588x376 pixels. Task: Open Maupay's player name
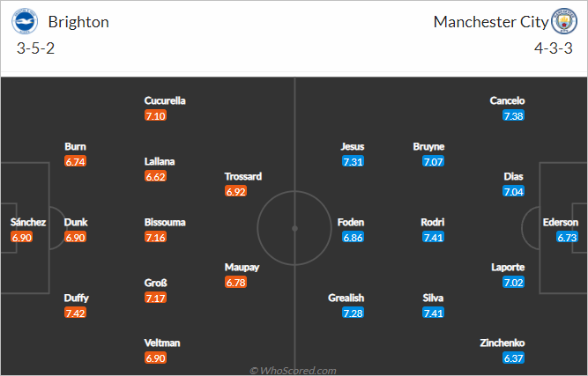242,268
